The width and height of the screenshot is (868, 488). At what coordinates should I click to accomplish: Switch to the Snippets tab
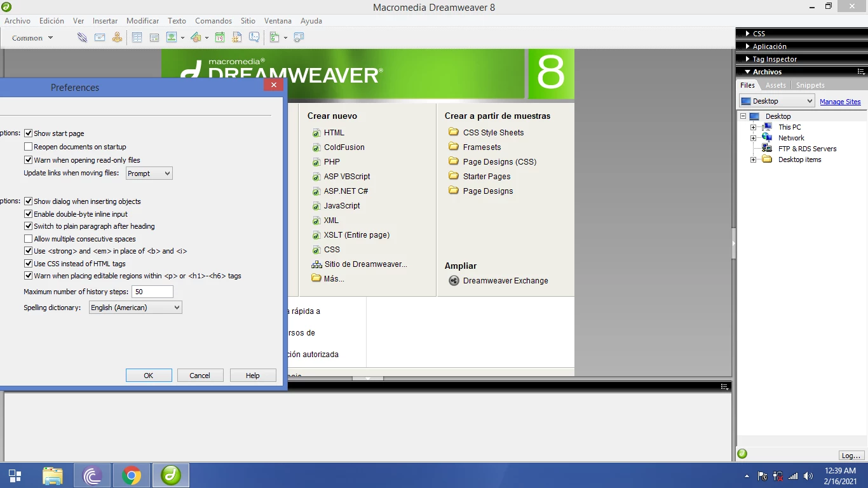pos(811,85)
